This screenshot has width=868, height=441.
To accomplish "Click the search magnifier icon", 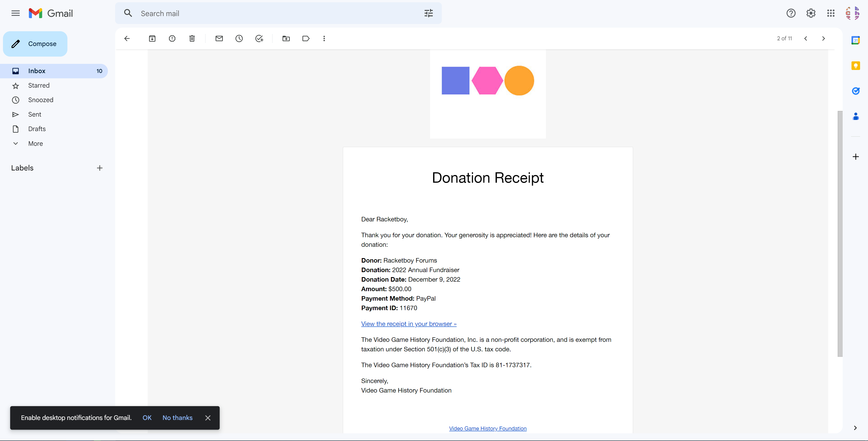I will pos(128,14).
